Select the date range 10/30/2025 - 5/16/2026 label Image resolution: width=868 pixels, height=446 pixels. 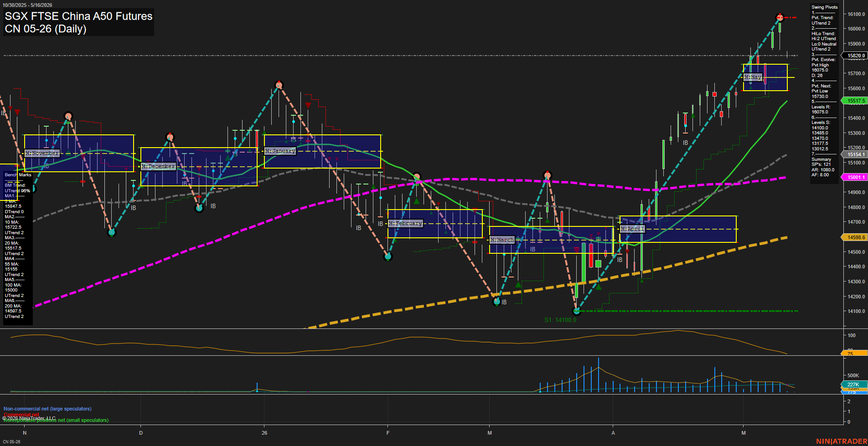[28, 5]
